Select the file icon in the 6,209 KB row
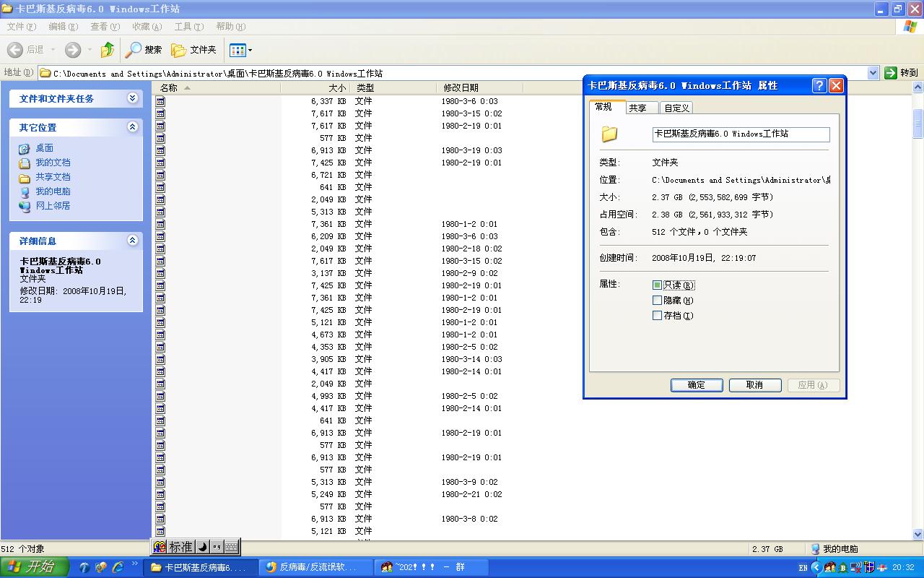 160,236
